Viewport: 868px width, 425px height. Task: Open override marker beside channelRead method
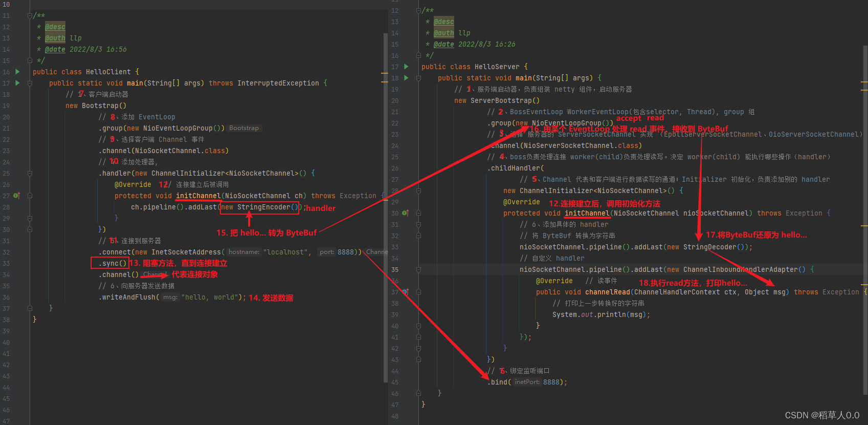coord(405,292)
